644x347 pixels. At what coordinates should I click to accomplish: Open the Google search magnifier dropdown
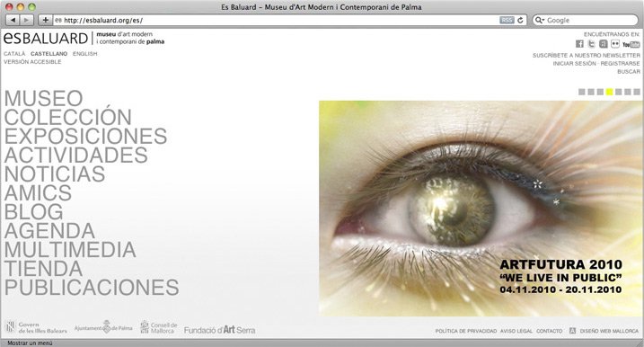pos(539,20)
